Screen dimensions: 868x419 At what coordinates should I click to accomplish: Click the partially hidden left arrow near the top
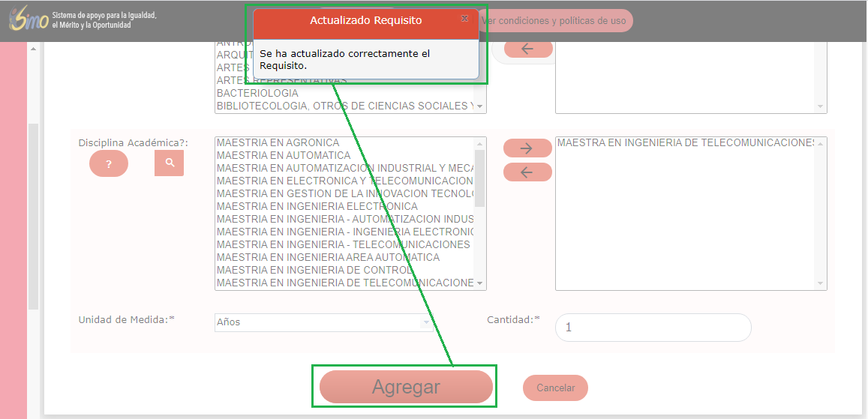click(x=527, y=49)
